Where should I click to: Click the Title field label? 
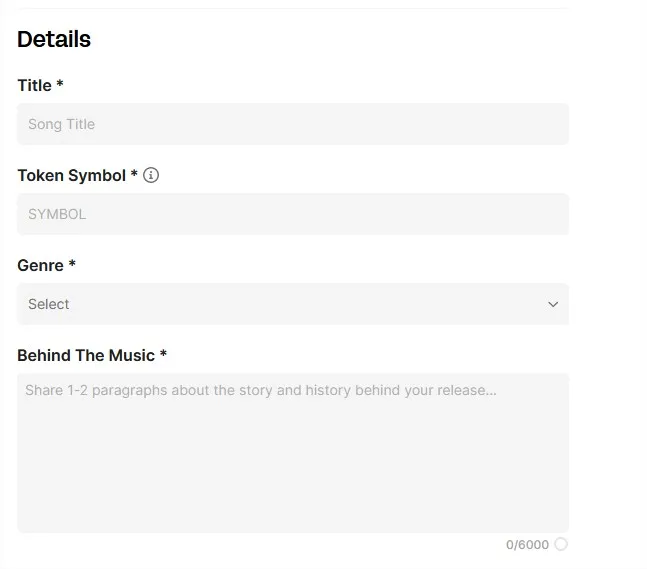tap(34, 86)
